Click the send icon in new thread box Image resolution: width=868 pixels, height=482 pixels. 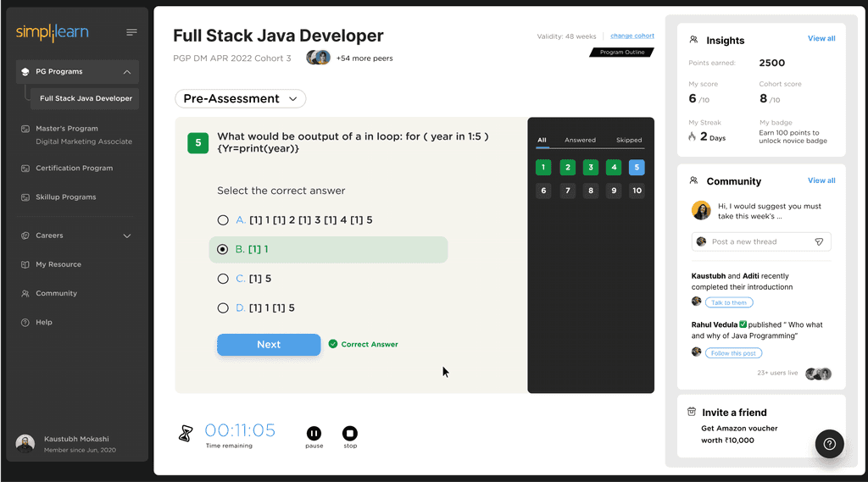pos(819,241)
